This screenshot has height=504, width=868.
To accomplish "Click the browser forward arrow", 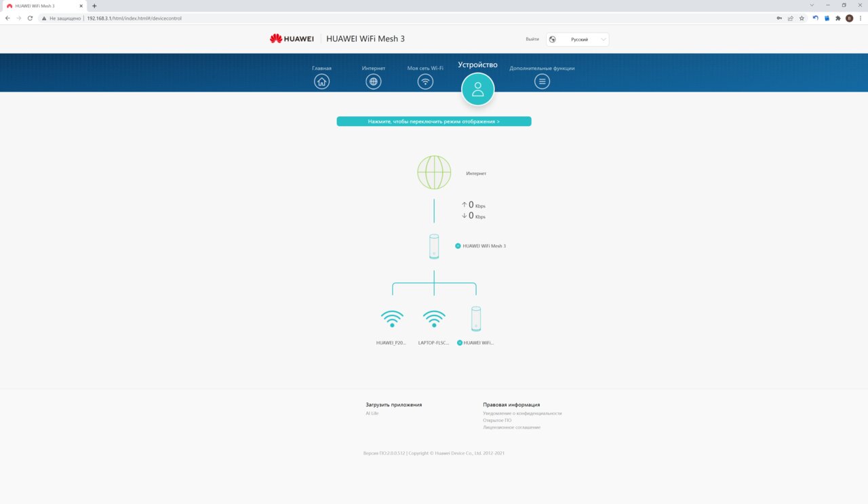I will click(18, 18).
